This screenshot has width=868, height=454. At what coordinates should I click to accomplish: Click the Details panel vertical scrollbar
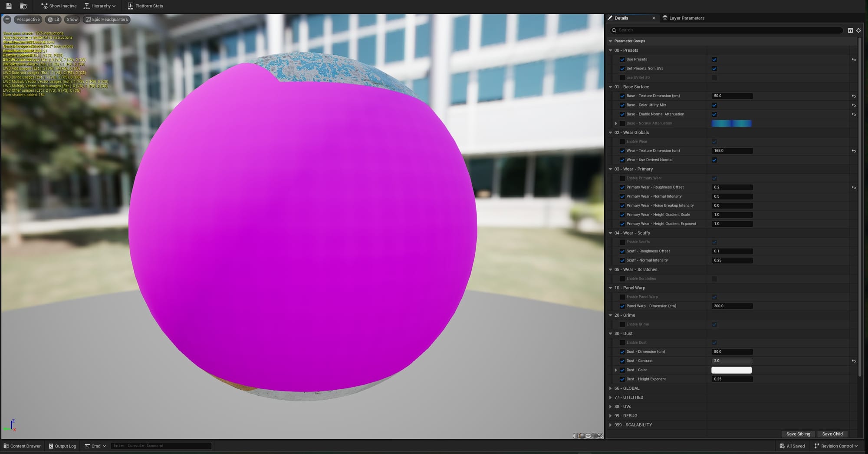860,207
